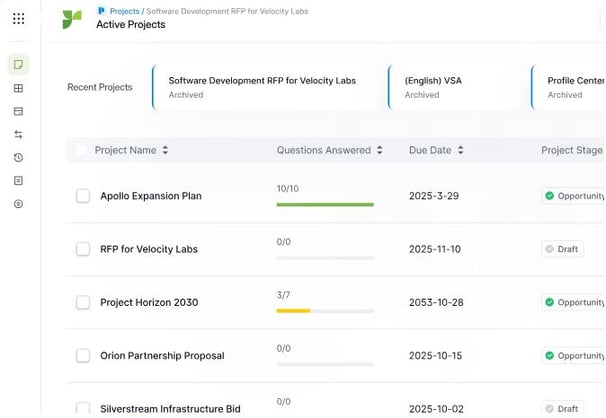Open the history clock sidebar icon

pyautogui.click(x=18, y=157)
